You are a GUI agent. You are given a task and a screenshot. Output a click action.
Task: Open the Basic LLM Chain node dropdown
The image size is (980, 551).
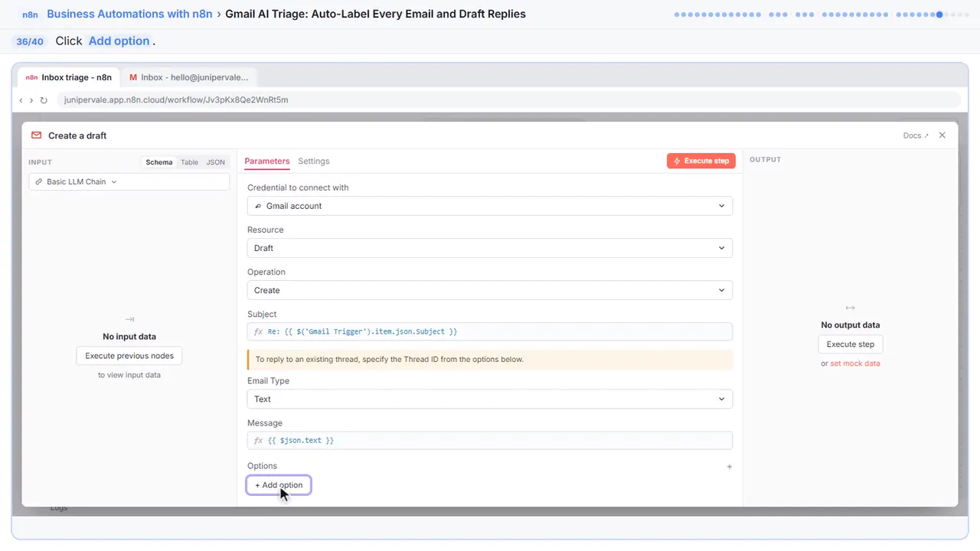tap(129, 182)
